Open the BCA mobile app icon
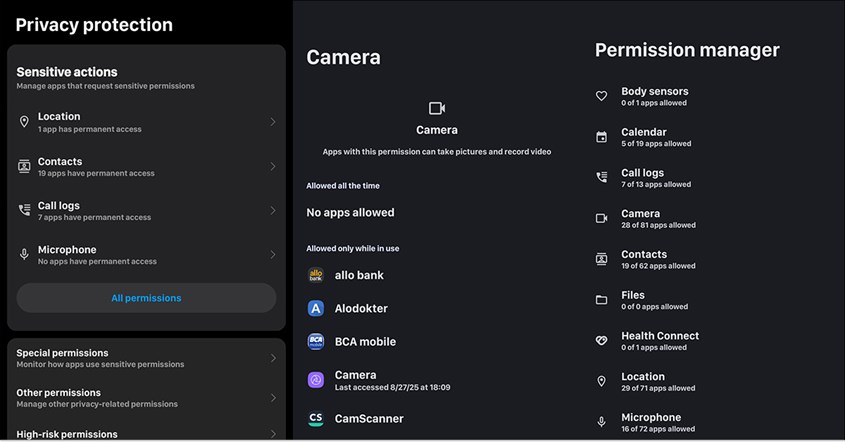This screenshot has height=442, width=845. tap(316, 342)
